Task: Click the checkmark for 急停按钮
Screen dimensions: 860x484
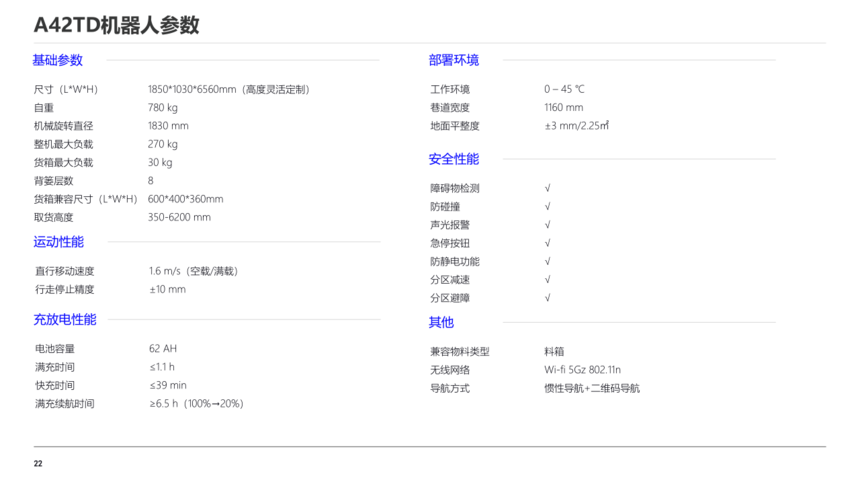Action: tap(547, 243)
